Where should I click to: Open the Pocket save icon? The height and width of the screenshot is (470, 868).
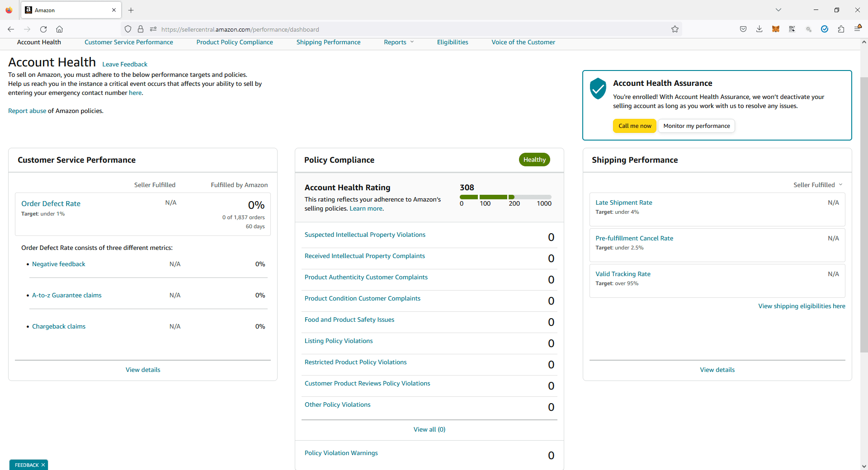click(743, 29)
